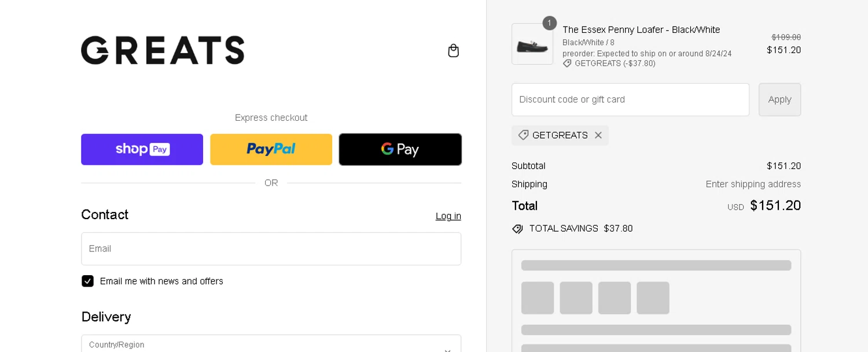Open the Country/Region dropdown

(271, 344)
